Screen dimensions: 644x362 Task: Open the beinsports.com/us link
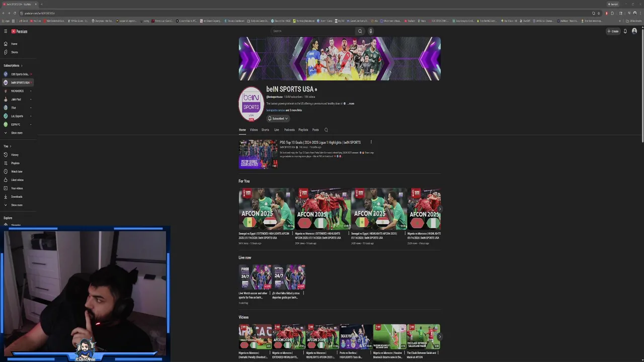pyautogui.click(x=275, y=110)
